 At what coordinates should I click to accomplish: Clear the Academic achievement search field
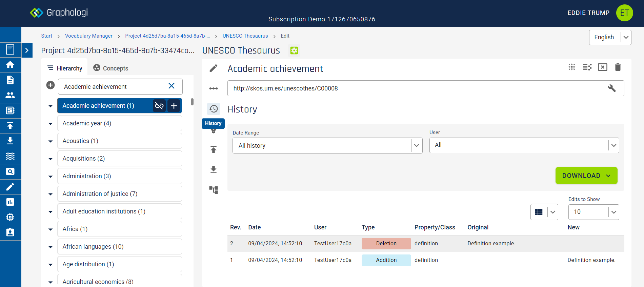[x=172, y=86]
